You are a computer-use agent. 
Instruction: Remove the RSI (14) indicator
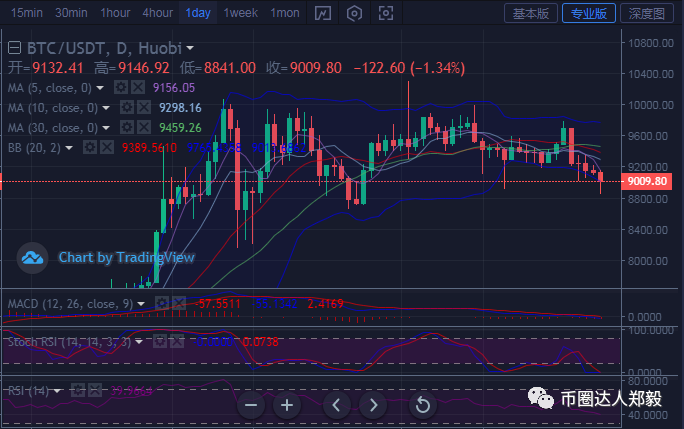[x=95, y=390]
